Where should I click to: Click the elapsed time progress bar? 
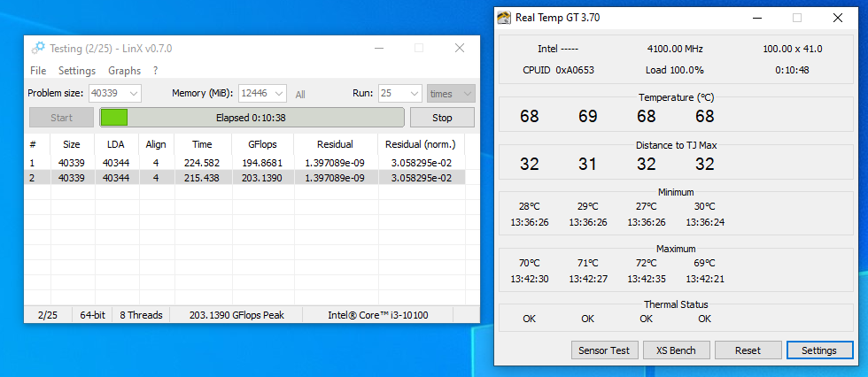pos(252,118)
